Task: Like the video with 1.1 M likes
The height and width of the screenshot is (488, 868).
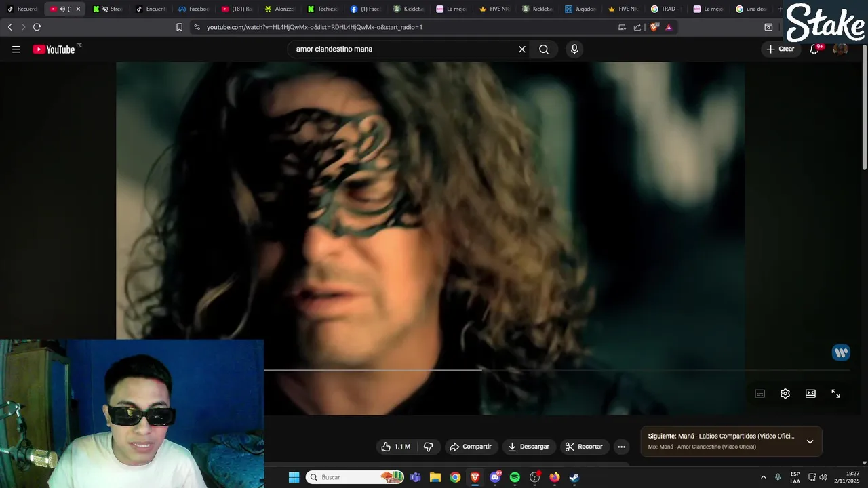Action: coord(395,447)
